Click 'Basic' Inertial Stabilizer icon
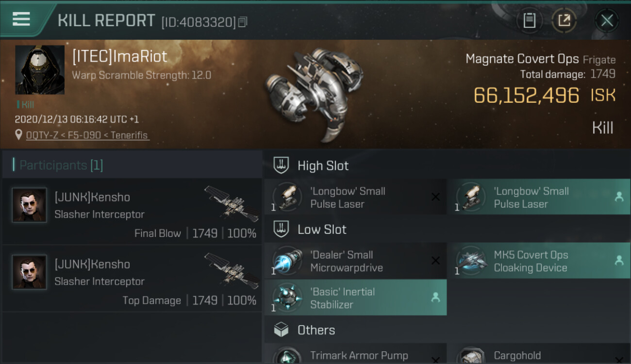Image resolution: width=631 pixels, height=364 pixels. pyautogui.click(x=287, y=298)
